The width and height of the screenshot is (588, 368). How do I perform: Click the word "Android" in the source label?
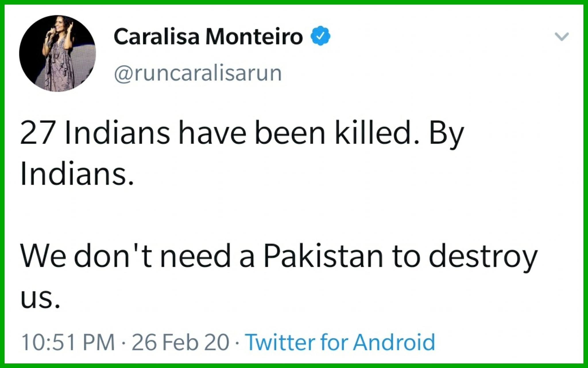pyautogui.click(x=394, y=342)
